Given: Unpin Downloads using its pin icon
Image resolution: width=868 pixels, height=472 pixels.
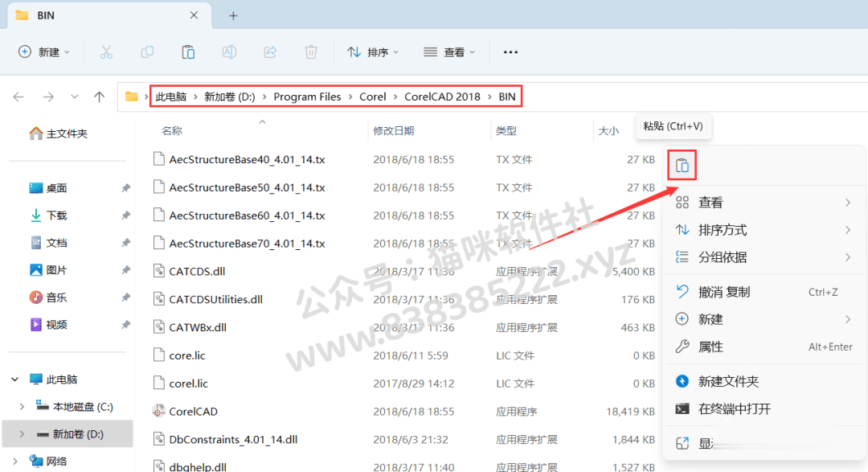Looking at the screenshot, I should pyautogui.click(x=125, y=215).
